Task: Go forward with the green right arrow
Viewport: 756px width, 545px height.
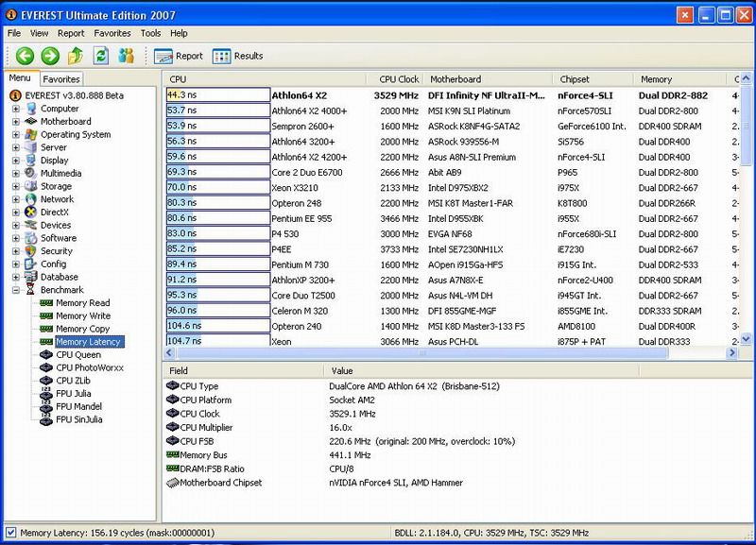Action: 50,56
